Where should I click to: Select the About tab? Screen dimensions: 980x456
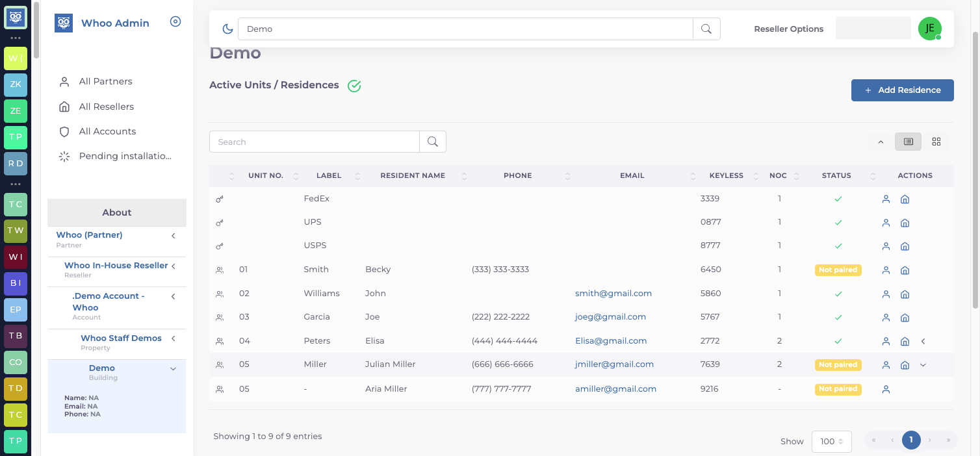tap(117, 212)
